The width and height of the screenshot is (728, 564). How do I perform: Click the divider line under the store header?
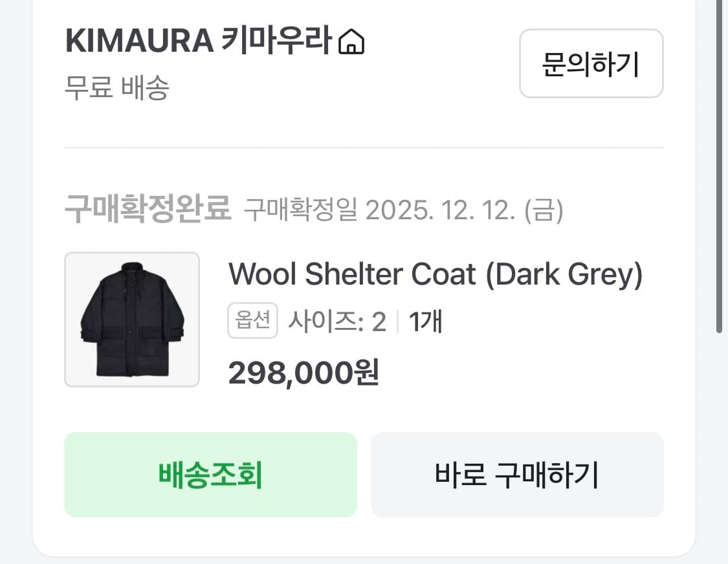pyautogui.click(x=364, y=147)
